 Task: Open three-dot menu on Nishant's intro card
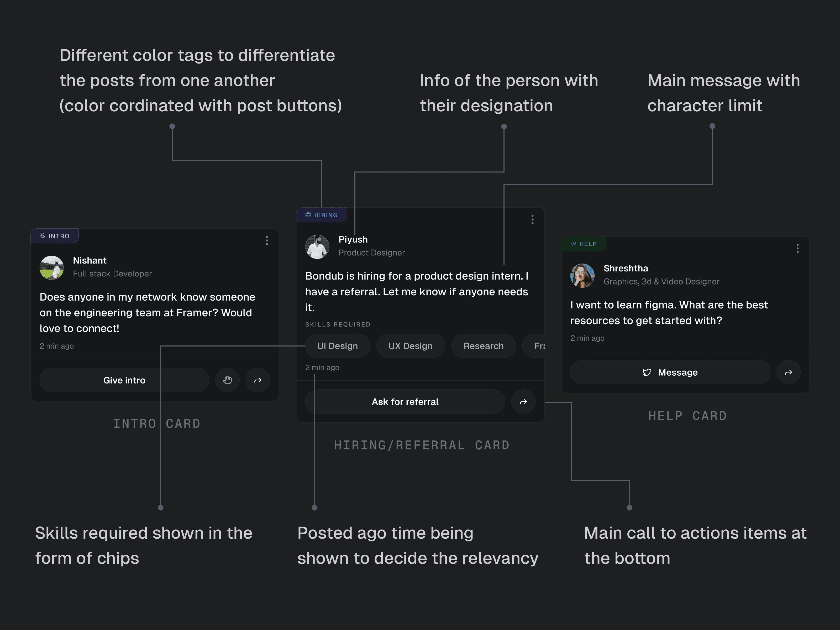coord(267,240)
